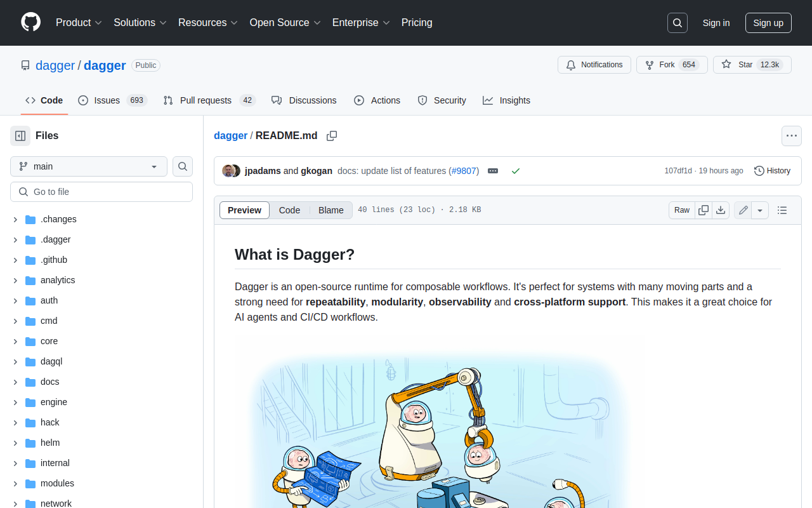The width and height of the screenshot is (812, 508).
Task: Expand .github folder chevron
Action: click(15, 260)
